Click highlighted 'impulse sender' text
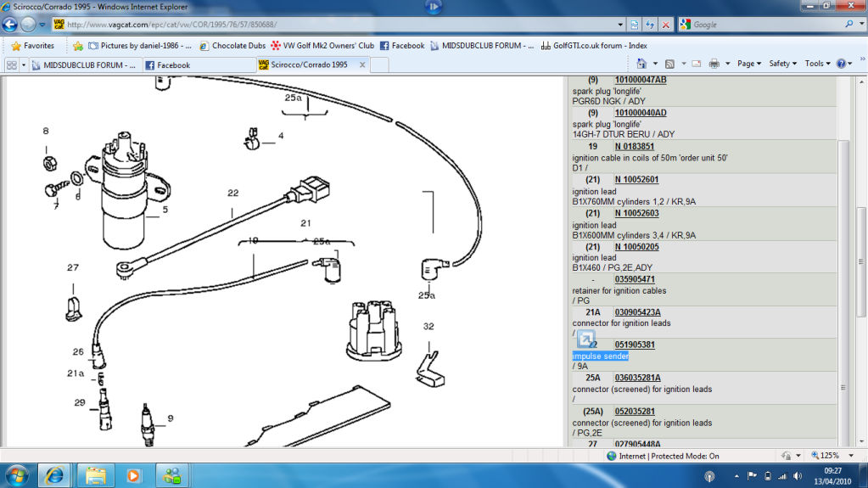The image size is (868, 488). [601, 356]
